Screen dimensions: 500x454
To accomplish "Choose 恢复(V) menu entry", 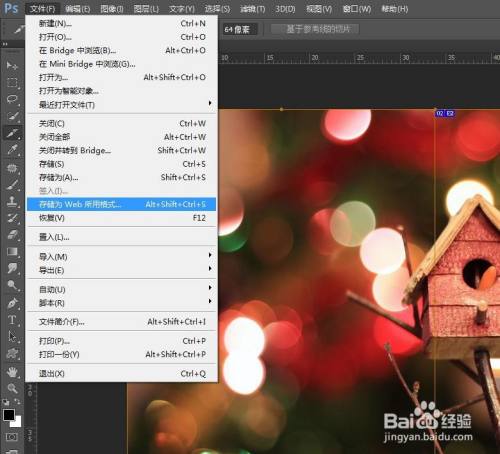I will [122, 218].
